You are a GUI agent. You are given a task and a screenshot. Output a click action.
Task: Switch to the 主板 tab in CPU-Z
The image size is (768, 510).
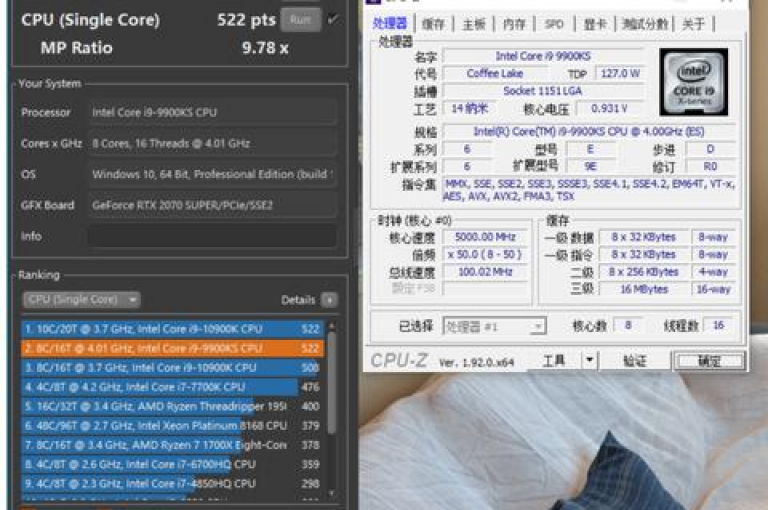tap(474, 24)
